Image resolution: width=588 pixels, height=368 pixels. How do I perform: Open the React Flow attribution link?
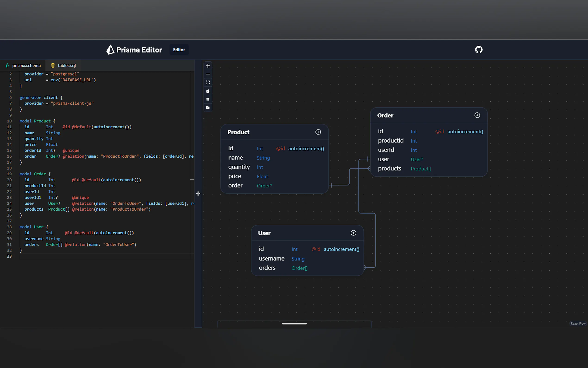click(x=578, y=324)
